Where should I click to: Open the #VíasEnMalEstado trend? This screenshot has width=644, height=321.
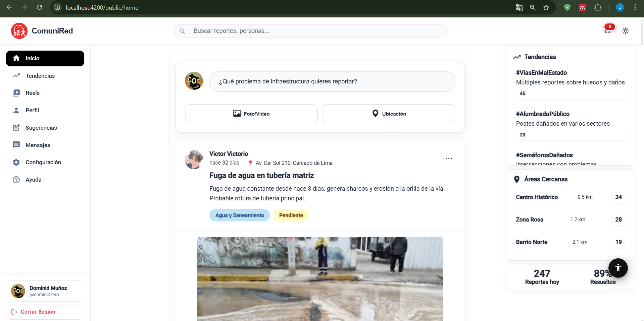point(541,73)
